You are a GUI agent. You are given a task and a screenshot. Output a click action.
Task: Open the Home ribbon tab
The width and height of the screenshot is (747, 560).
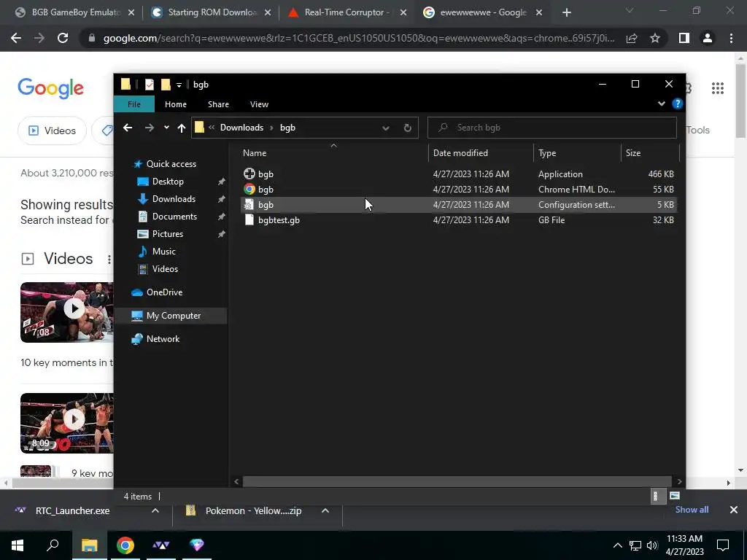[176, 104]
